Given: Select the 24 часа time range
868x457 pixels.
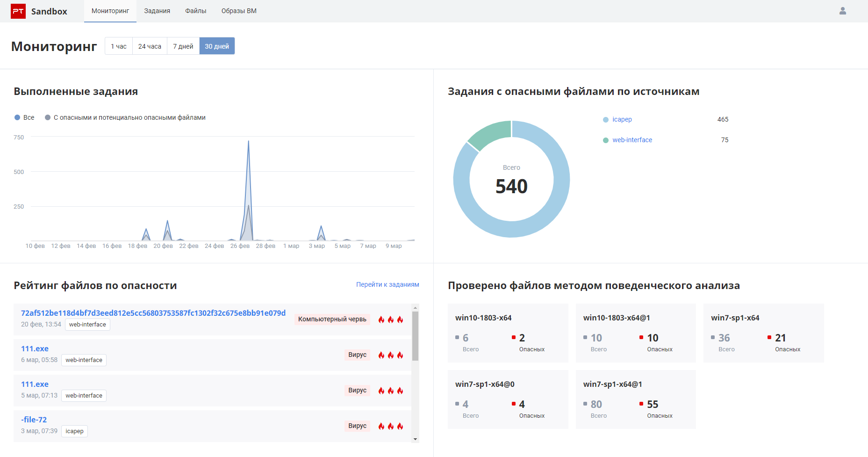Looking at the screenshot, I should [150, 46].
